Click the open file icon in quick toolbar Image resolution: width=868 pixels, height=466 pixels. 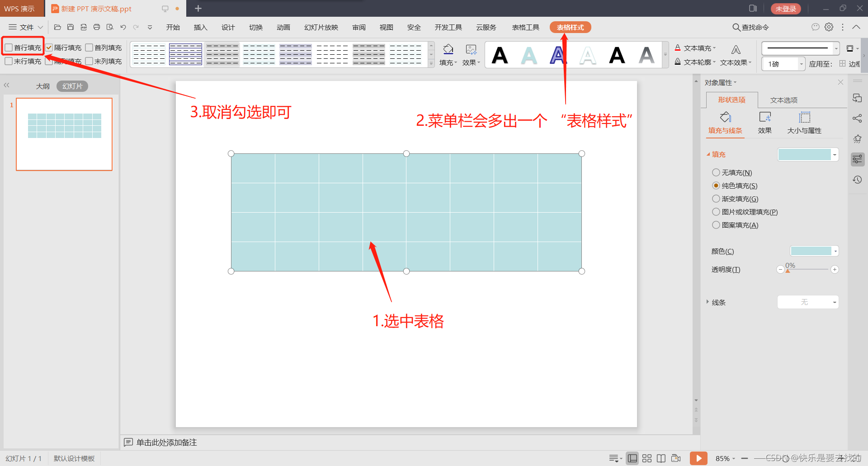pos(57,27)
